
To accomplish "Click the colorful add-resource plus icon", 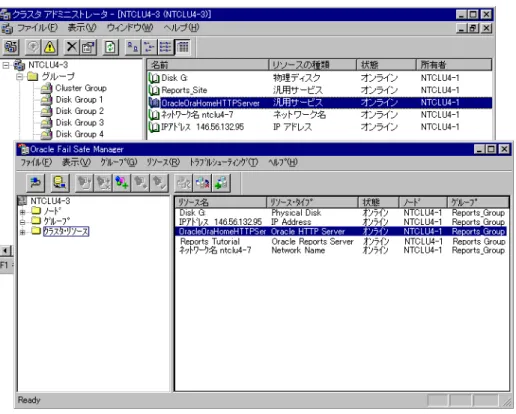I will pyautogui.click(x=122, y=183).
